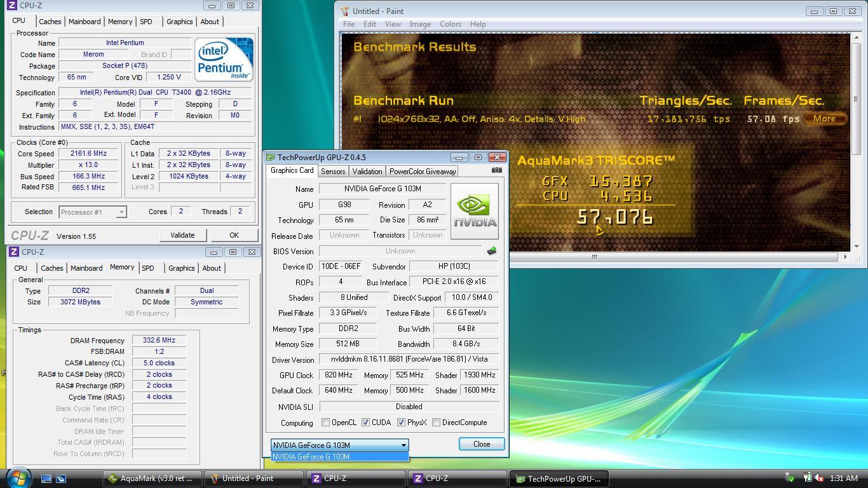
Task: Click the Windows Start orb
Action: [18, 478]
